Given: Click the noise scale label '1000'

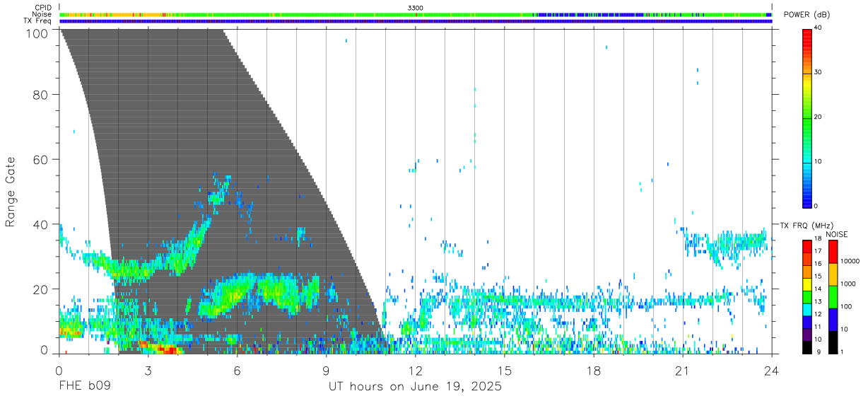Looking at the screenshot, I should tap(848, 284).
